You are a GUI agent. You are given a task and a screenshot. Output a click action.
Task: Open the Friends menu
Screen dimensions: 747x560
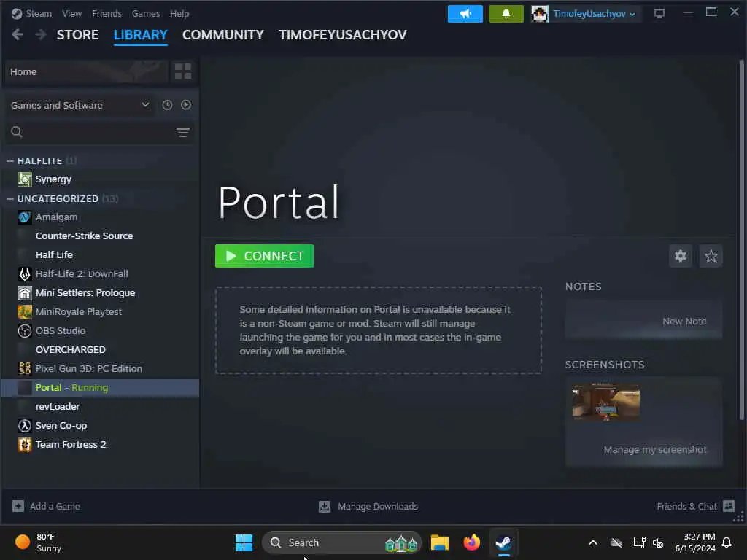[107, 13]
